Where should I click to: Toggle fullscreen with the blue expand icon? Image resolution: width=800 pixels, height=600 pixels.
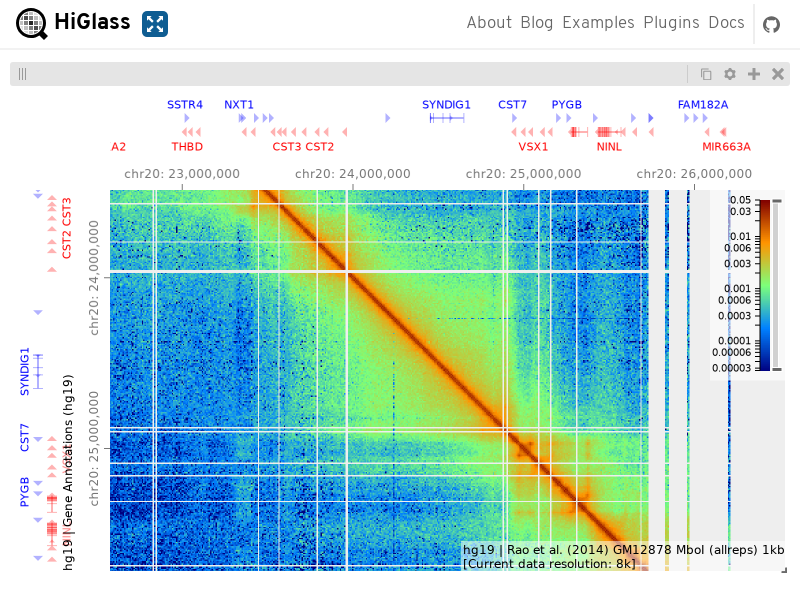click(x=155, y=24)
